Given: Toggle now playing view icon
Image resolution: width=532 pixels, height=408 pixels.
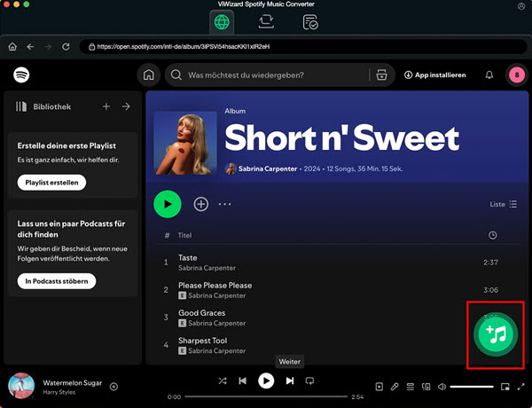Looking at the screenshot, I should (x=379, y=387).
